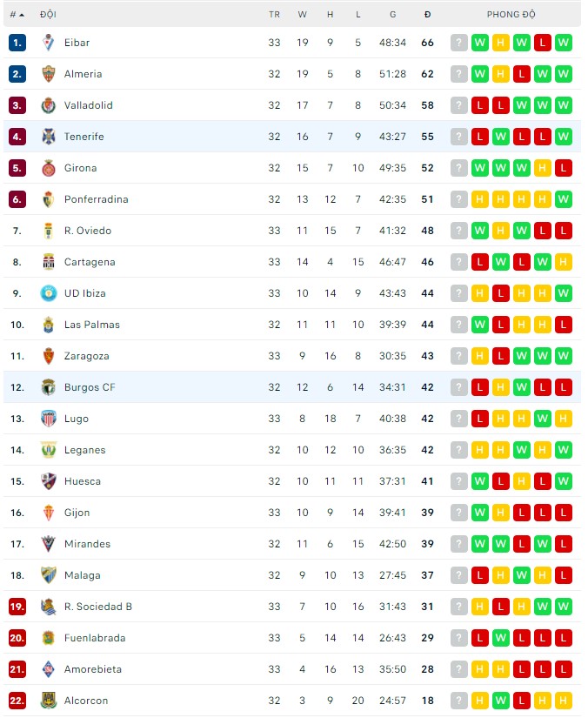Click the UD Ibiza round logo

[48, 293]
